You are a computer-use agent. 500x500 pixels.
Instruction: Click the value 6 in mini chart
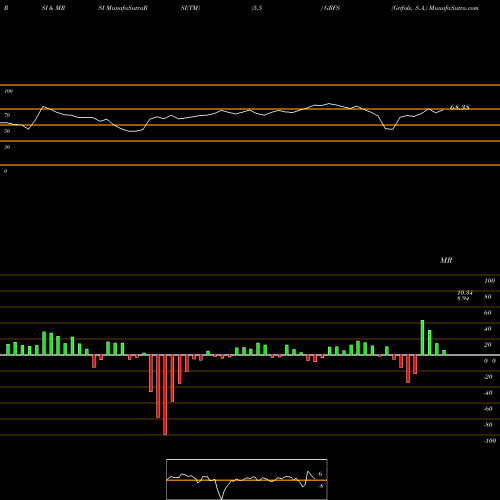click(x=320, y=474)
